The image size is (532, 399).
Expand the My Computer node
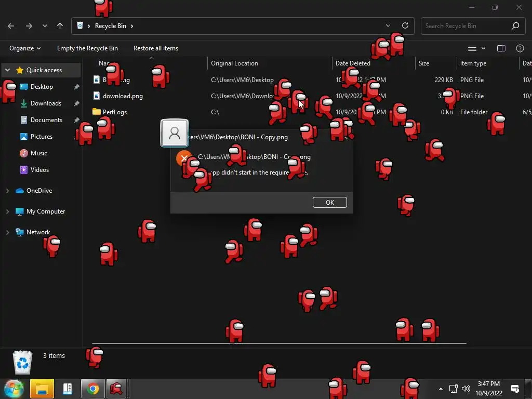pyautogui.click(x=7, y=211)
